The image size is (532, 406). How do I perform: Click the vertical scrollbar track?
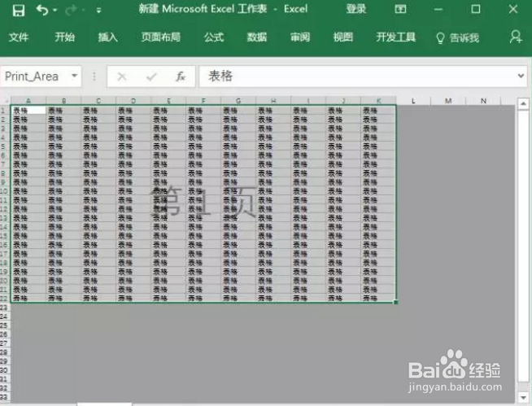point(523,250)
